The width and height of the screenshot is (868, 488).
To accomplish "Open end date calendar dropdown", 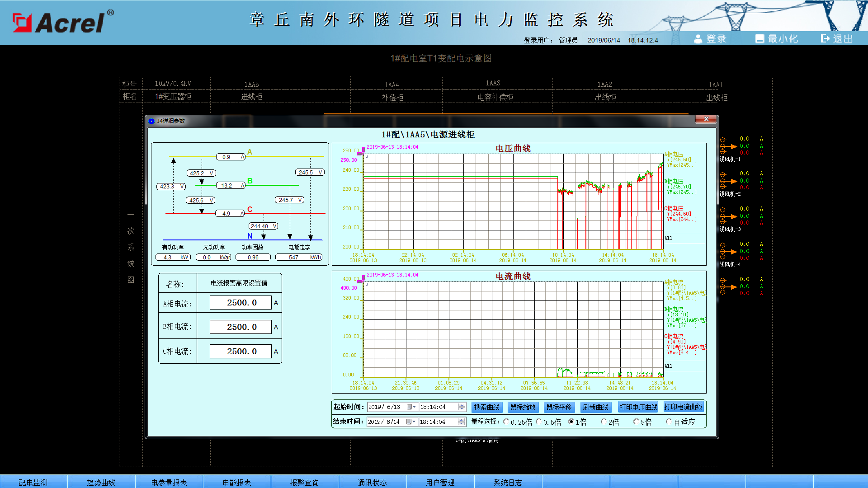I will (410, 422).
